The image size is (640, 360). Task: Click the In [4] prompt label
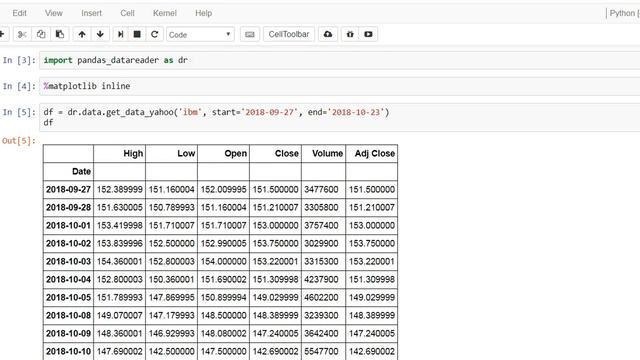click(x=19, y=86)
